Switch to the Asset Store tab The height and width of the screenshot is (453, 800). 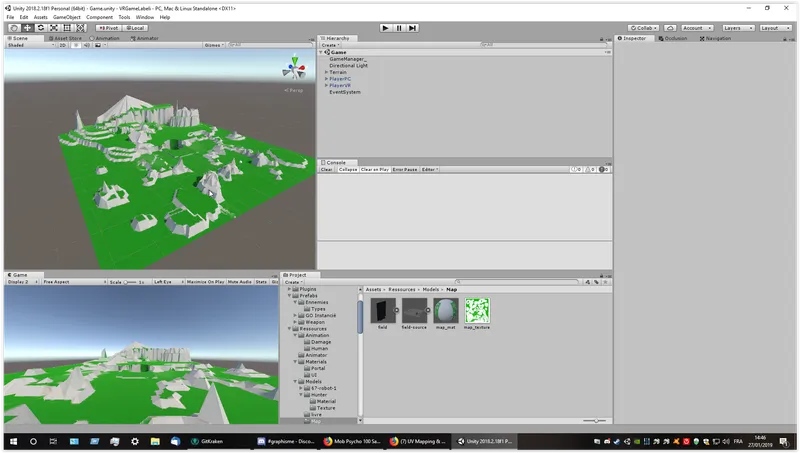click(x=65, y=38)
